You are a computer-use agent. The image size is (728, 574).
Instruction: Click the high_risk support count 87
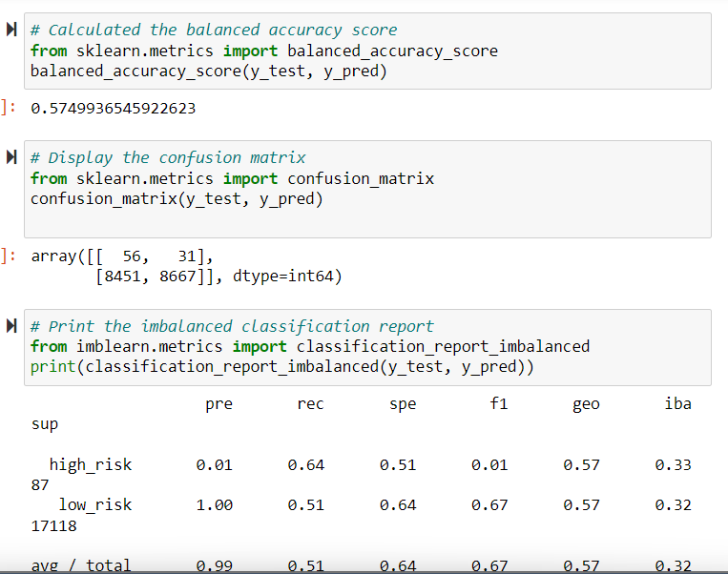coord(40,485)
